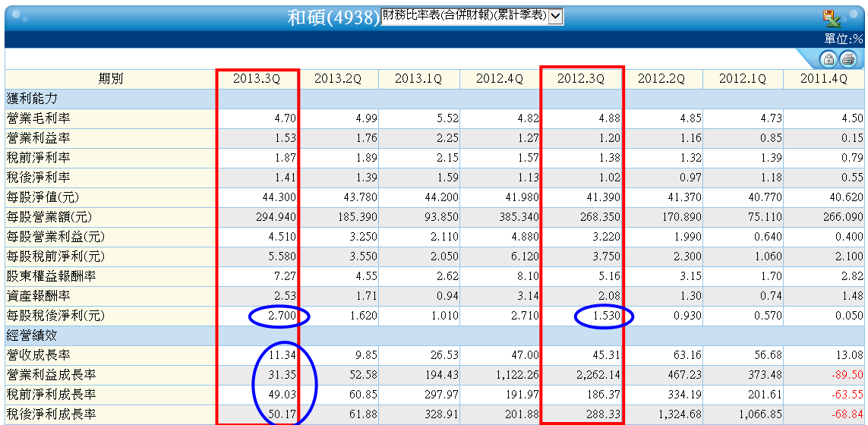
Task: Click the 194.43 value for 2013.1Q
Action: (x=443, y=376)
